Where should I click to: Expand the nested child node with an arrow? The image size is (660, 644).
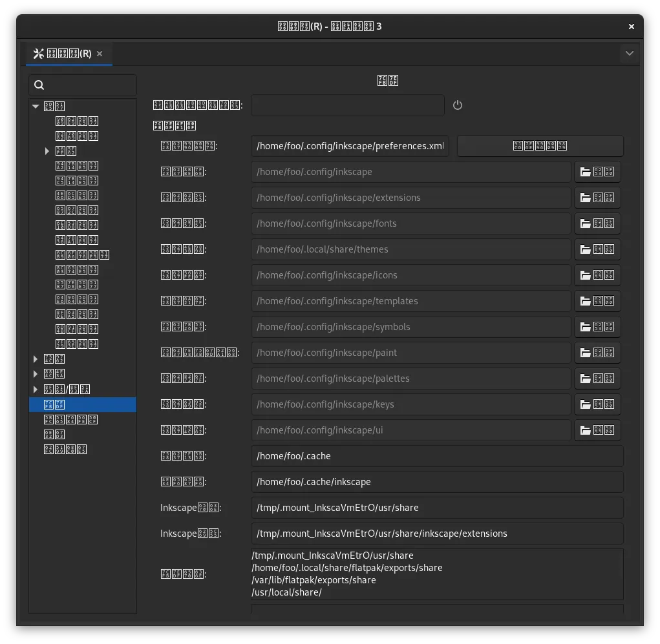47,151
